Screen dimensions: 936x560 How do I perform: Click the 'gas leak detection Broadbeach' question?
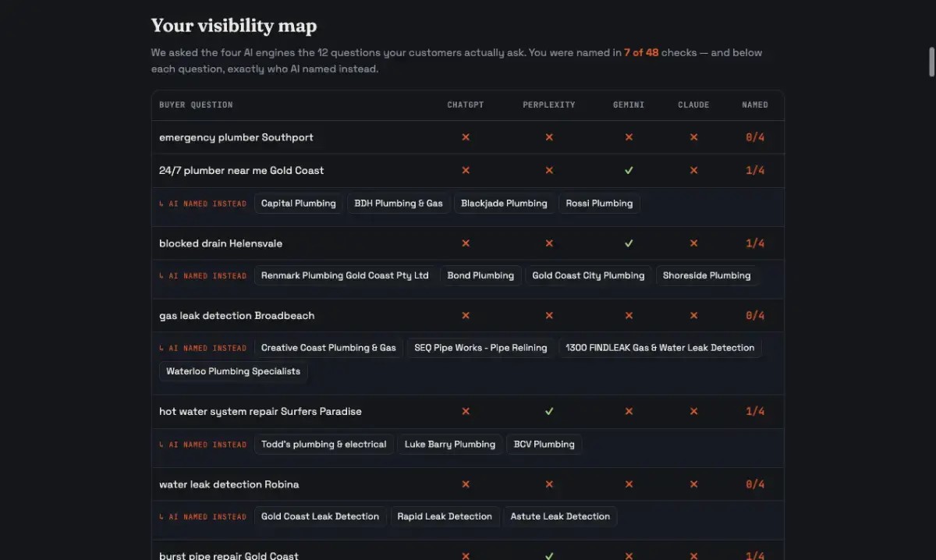[237, 316]
